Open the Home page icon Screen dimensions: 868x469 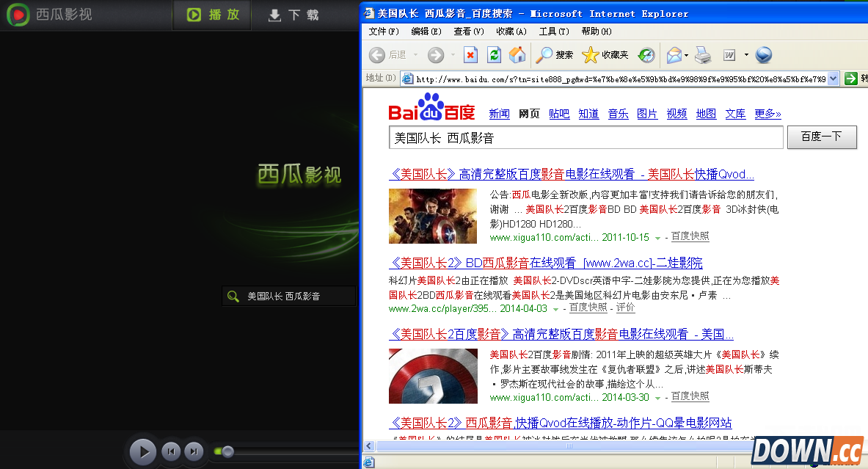(518, 55)
